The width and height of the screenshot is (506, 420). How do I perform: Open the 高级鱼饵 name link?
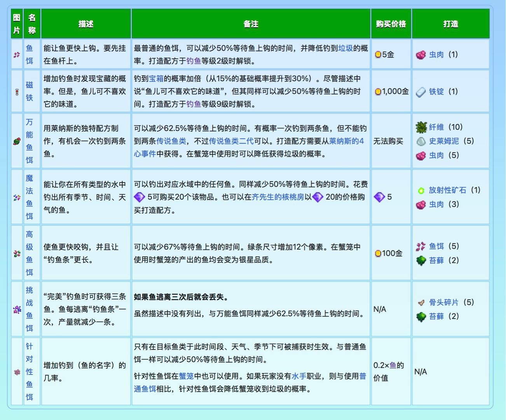coord(30,253)
